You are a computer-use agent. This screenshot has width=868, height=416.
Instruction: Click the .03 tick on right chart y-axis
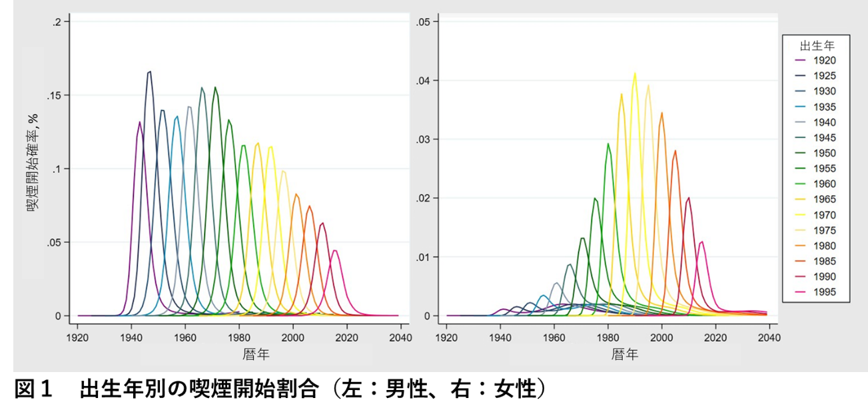tap(424, 139)
